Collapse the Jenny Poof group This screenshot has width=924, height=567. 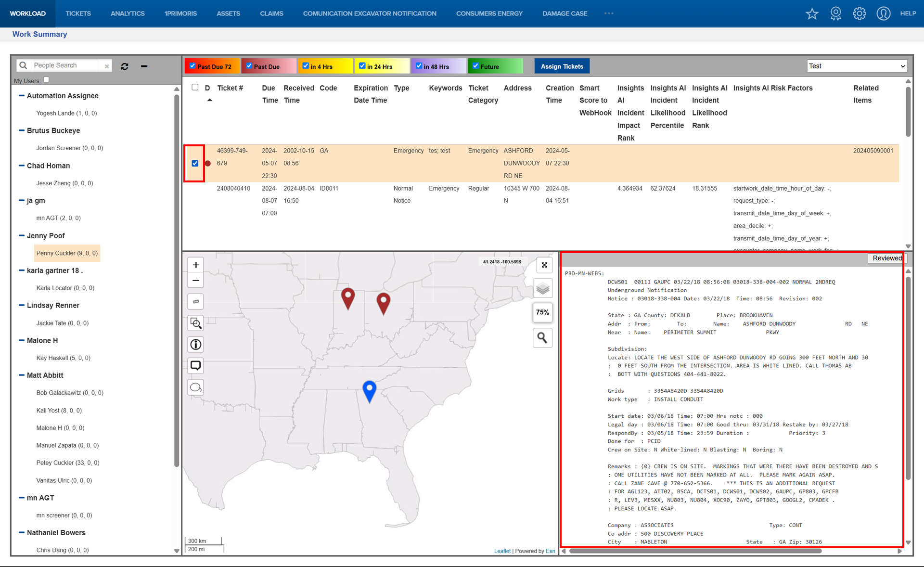[x=22, y=235]
